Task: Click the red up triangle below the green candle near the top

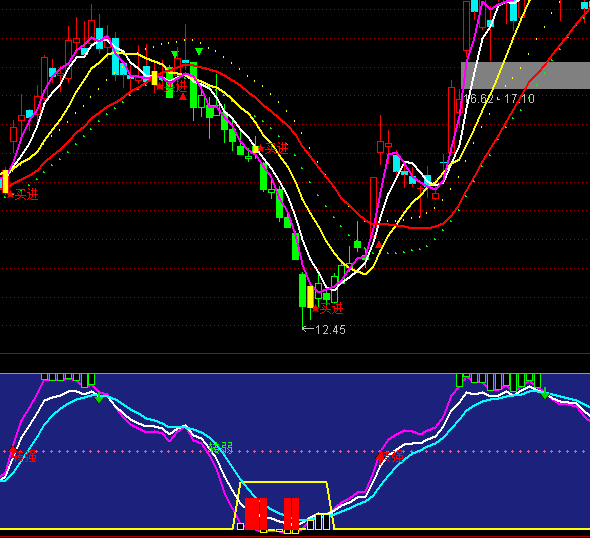Action: (x=183, y=97)
